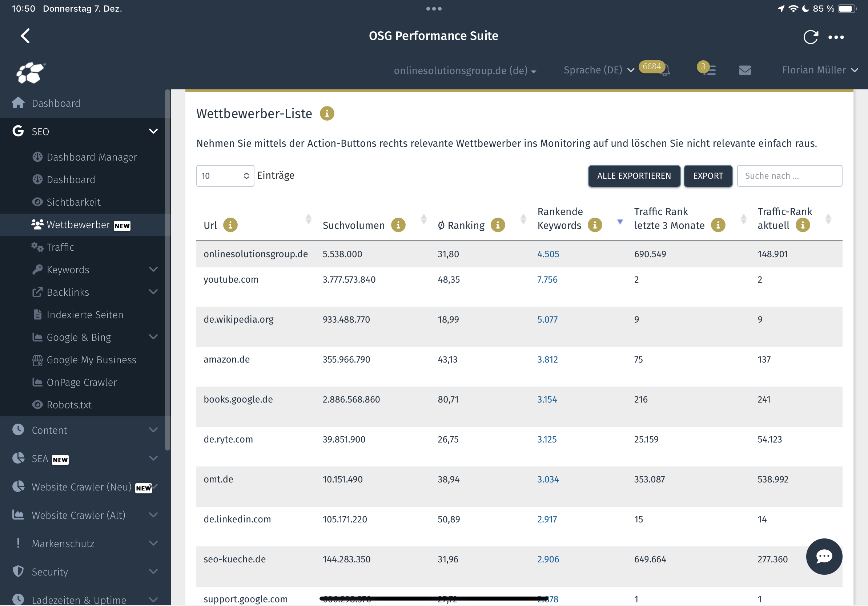Show info icon next to Ø Ranking column

498,225
